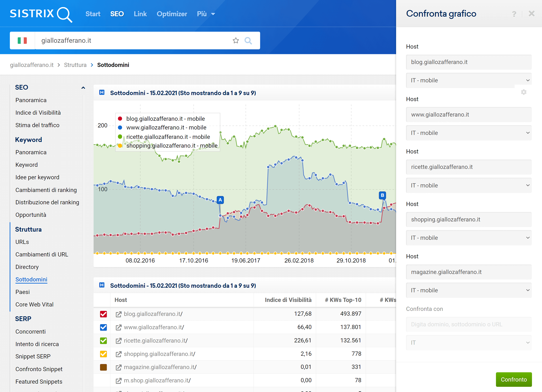
Task: Open the IT dropdown under Confronta con
Action: click(x=468, y=343)
